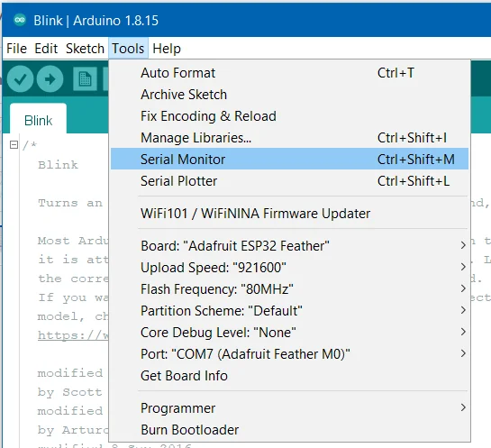Choose Auto Format from Tools menu
This screenshot has height=448, width=491.
[x=290, y=73]
